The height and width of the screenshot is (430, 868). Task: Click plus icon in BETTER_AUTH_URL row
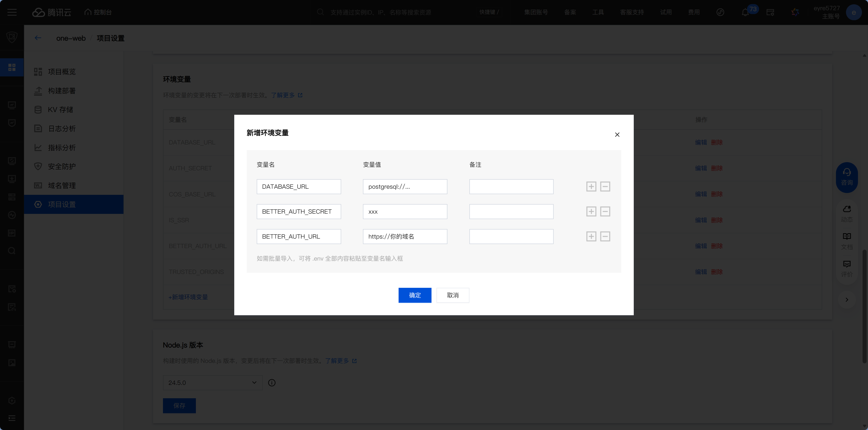pos(591,236)
